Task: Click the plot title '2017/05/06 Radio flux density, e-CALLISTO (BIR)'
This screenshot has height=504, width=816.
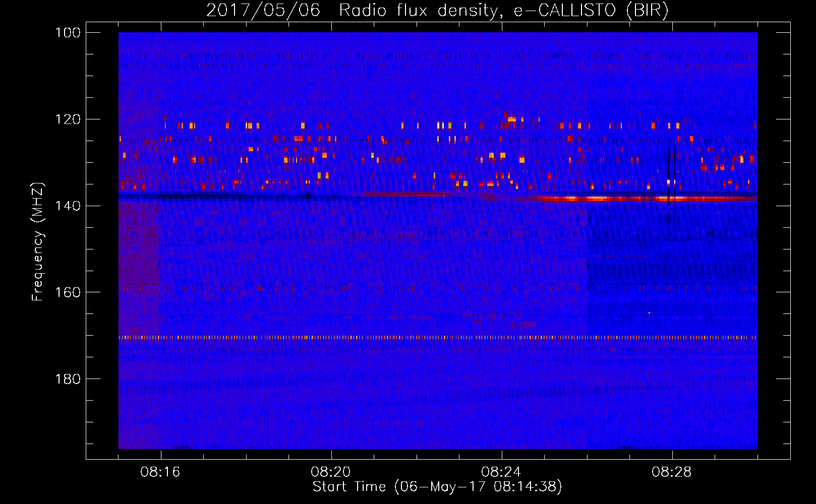Action: 437,10
